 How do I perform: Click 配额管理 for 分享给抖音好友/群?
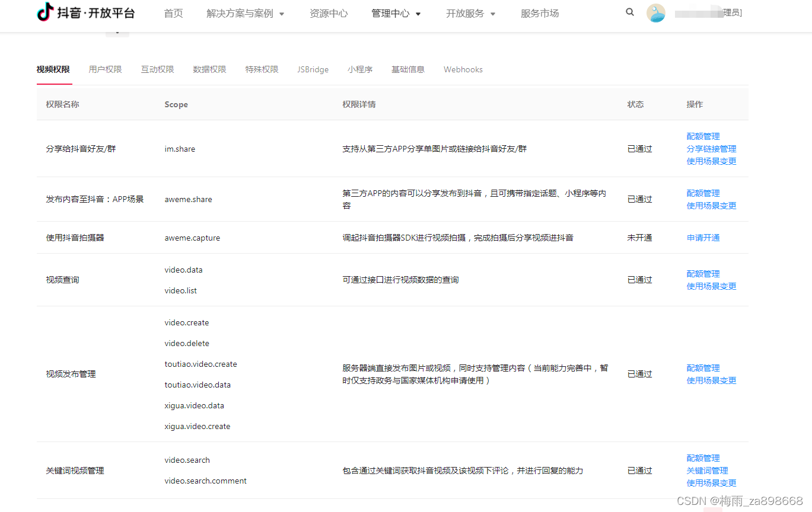[x=703, y=136]
